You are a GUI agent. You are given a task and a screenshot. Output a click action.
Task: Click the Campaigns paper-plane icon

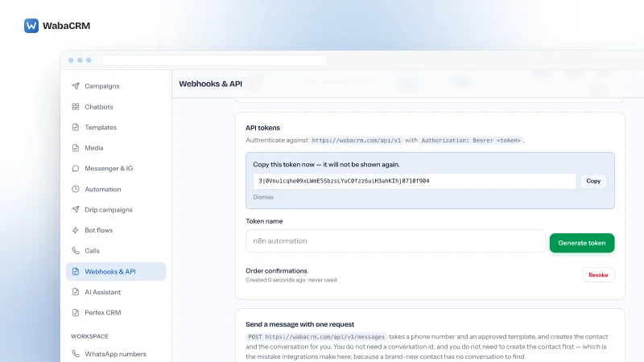point(76,86)
